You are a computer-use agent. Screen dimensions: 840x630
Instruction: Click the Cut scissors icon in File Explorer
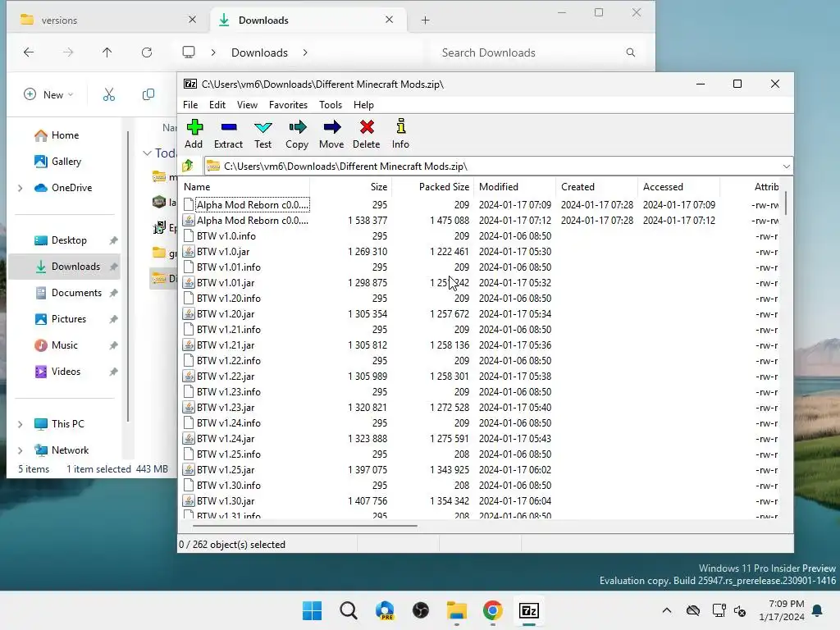109,95
